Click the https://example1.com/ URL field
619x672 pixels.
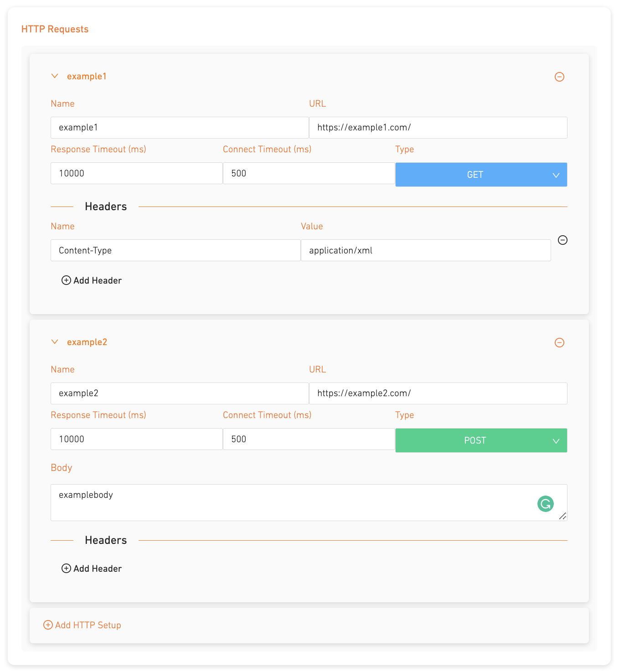[x=438, y=128]
